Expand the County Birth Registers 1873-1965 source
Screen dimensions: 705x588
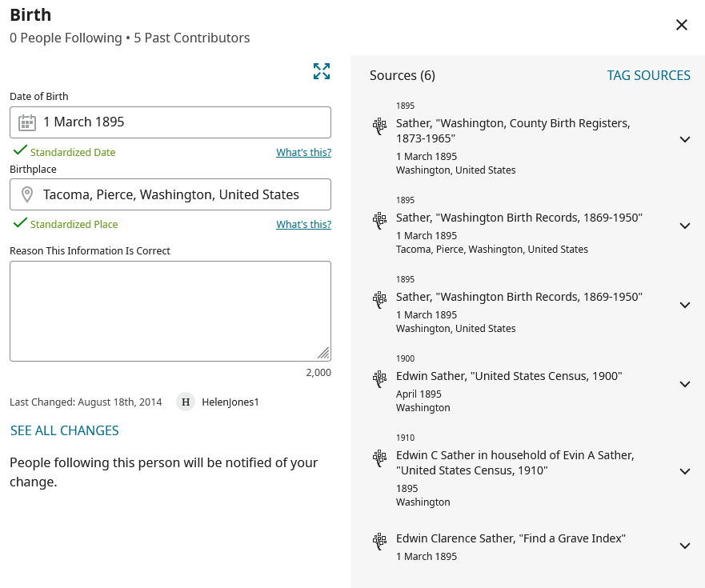pos(684,139)
